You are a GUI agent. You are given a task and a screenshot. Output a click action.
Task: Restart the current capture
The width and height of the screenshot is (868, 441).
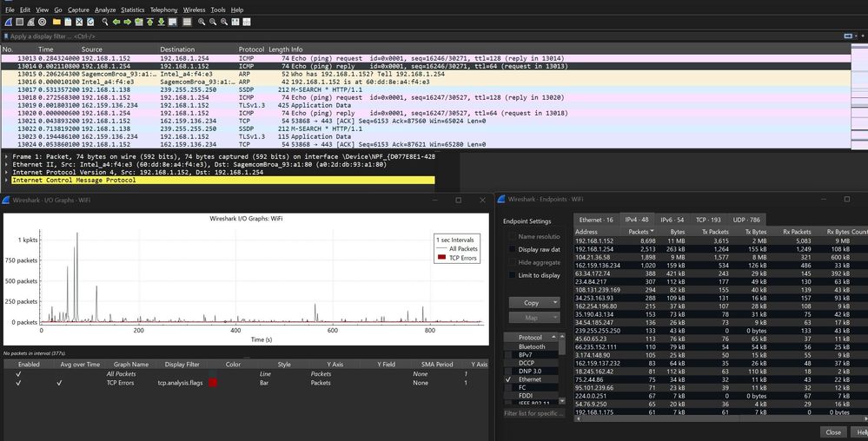pos(30,22)
